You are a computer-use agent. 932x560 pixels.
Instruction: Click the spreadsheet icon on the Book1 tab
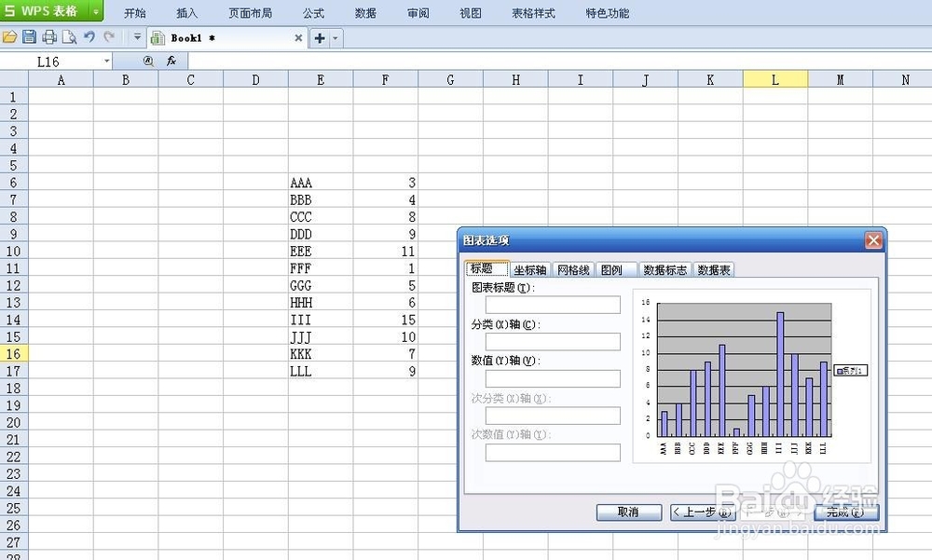[158, 37]
